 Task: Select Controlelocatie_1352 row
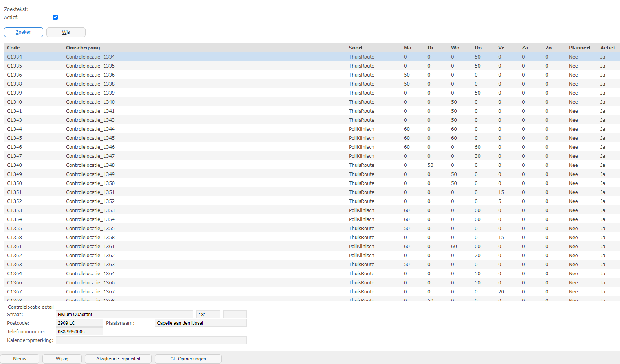click(312, 201)
